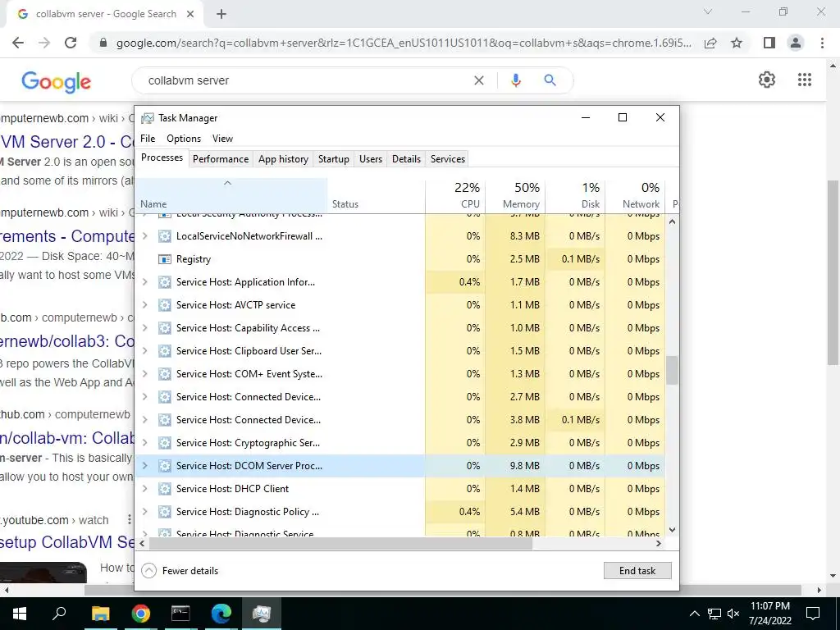The width and height of the screenshot is (840, 630).
Task: Open the Chrome profile avatar
Action: pos(796,43)
